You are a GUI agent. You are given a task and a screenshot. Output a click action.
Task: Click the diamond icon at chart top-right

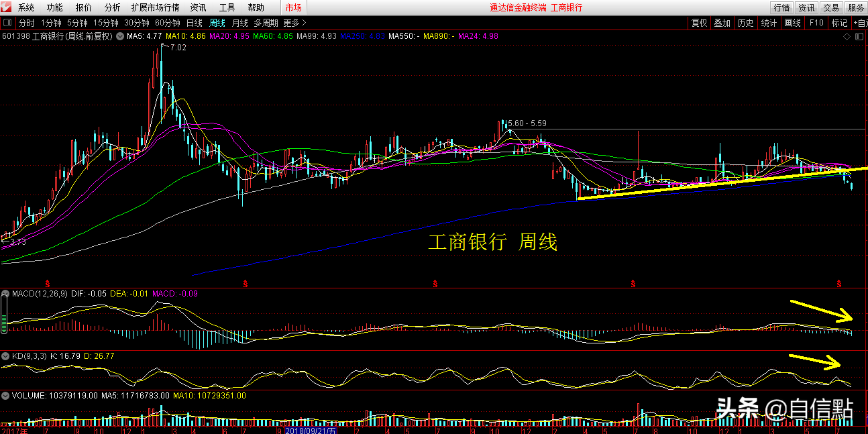tap(846, 36)
